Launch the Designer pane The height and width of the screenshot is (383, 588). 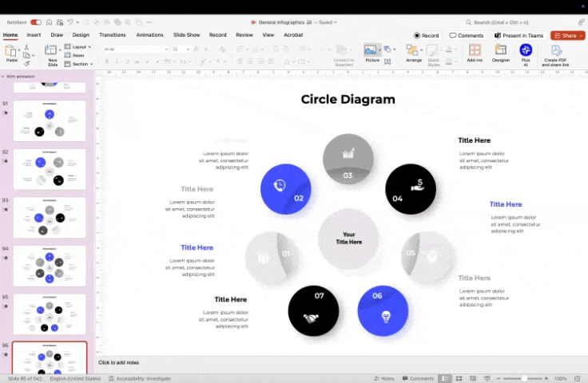click(500, 52)
